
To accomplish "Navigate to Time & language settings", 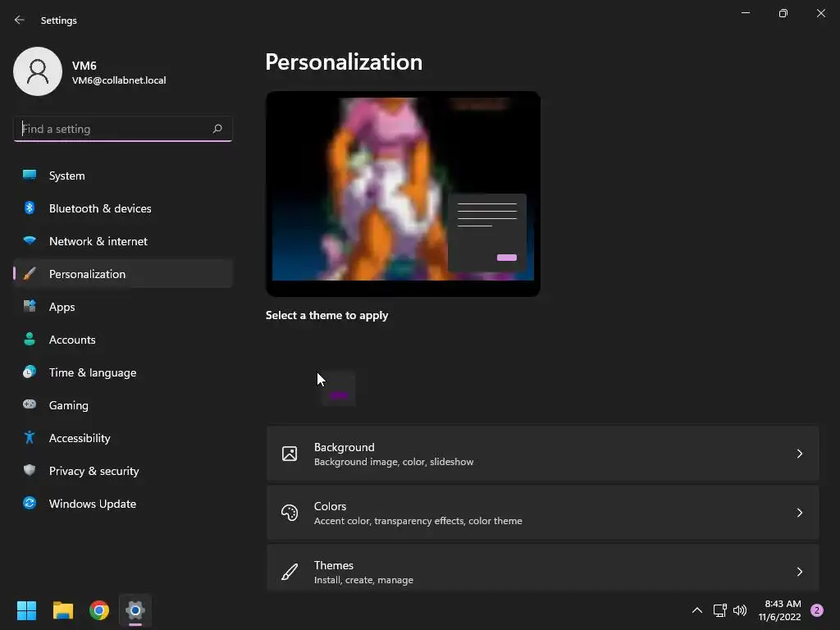I will coord(123,372).
